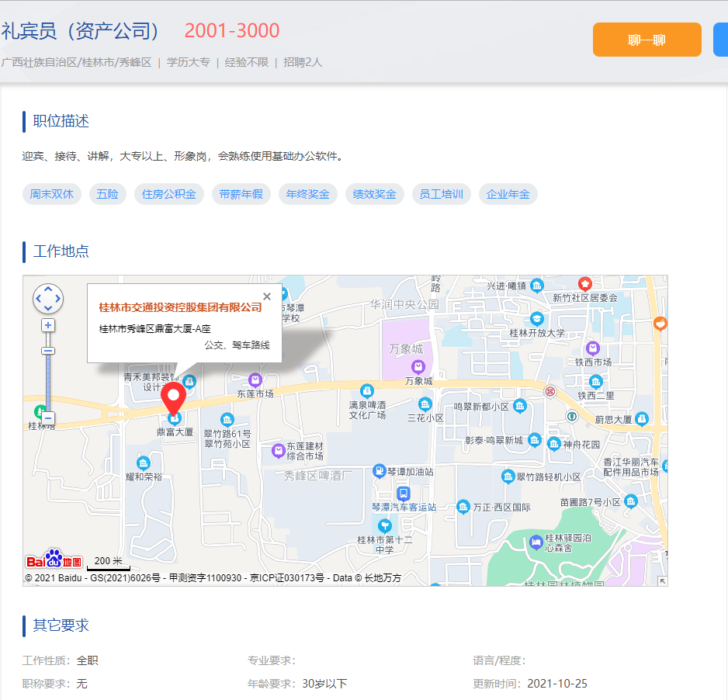
Task: Select the 员工培训 benefit tag
Action: pos(442,194)
